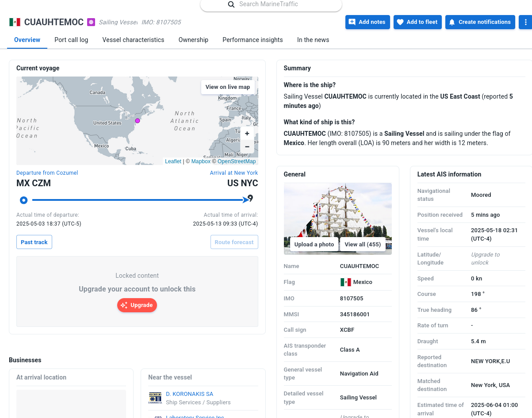Click the Mexico flag in the Flag row
The image size is (532, 418).
point(345,282)
